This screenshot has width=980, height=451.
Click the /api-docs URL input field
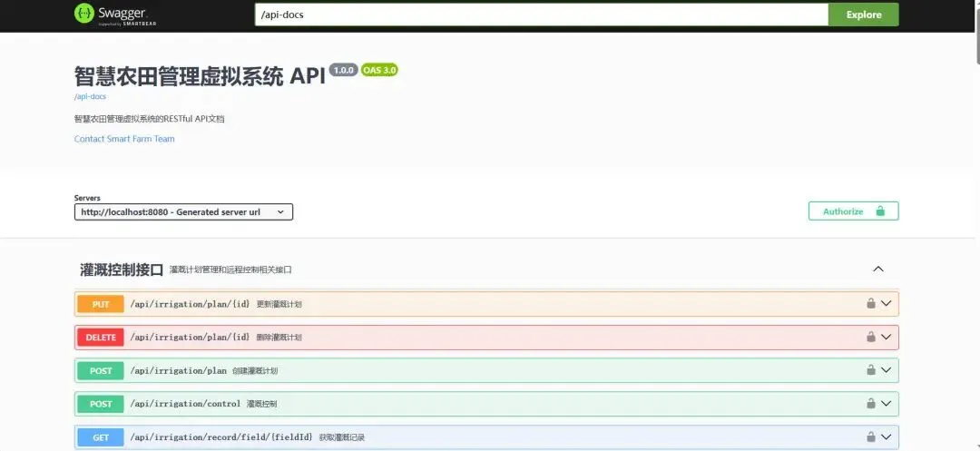542,15
